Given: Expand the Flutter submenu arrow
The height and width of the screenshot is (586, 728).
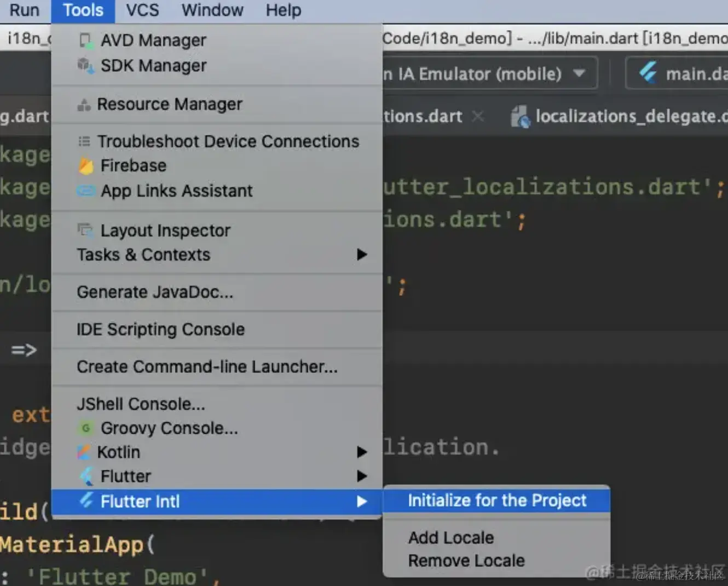Looking at the screenshot, I should tap(361, 476).
